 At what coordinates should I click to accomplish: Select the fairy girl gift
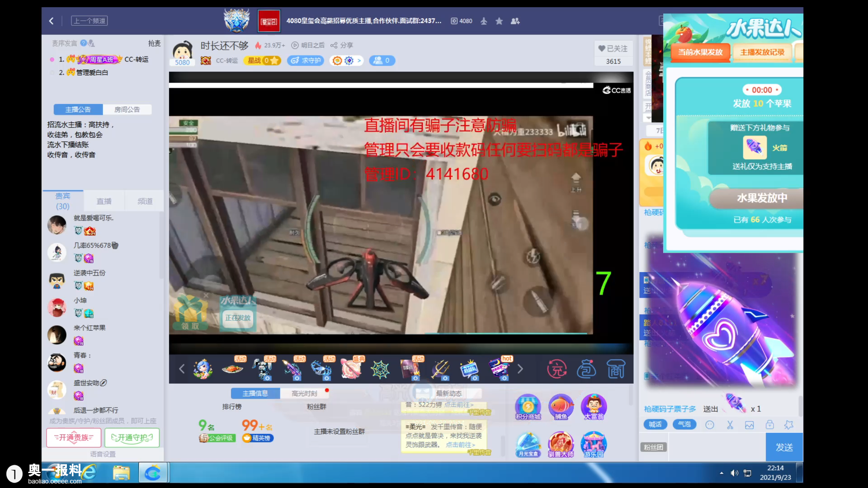(203, 369)
